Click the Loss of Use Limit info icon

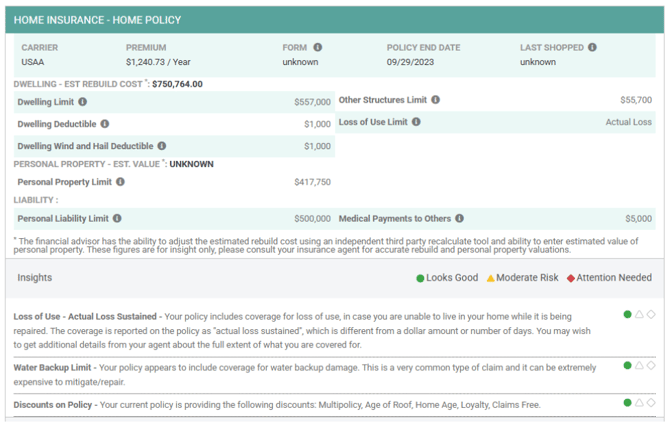(416, 122)
